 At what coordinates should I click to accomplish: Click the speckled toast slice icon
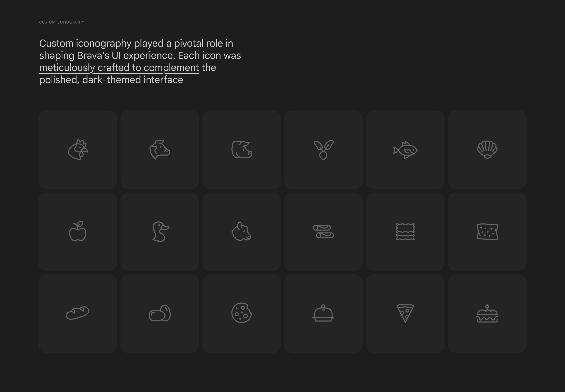click(487, 232)
